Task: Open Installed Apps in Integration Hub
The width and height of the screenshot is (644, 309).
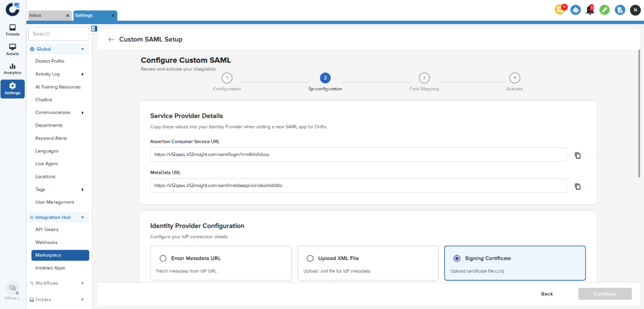Action: click(50, 268)
